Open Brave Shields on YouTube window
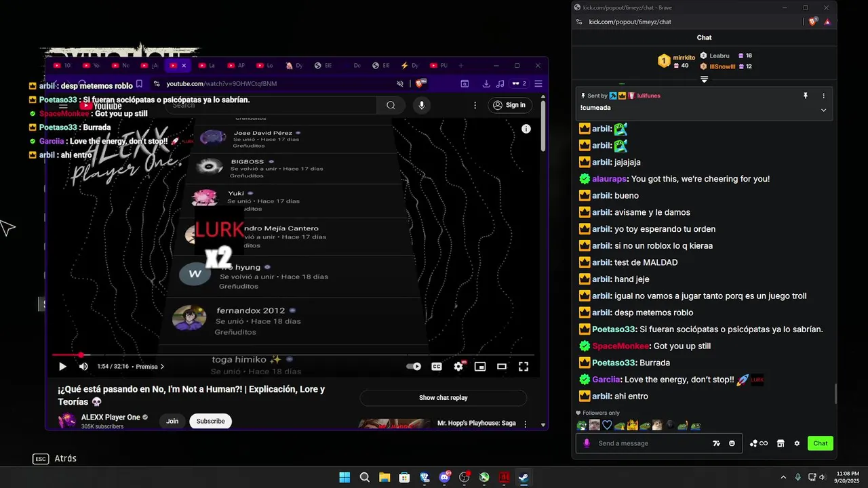 (420, 83)
